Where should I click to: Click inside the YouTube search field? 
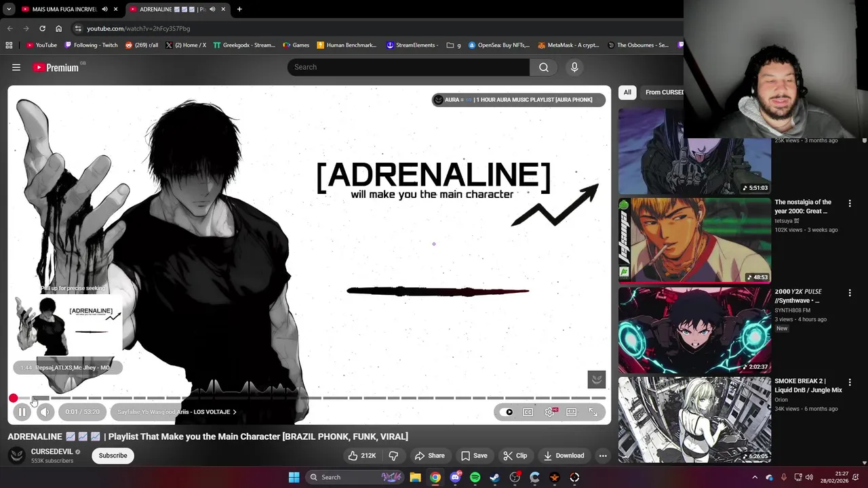pyautogui.click(x=408, y=67)
